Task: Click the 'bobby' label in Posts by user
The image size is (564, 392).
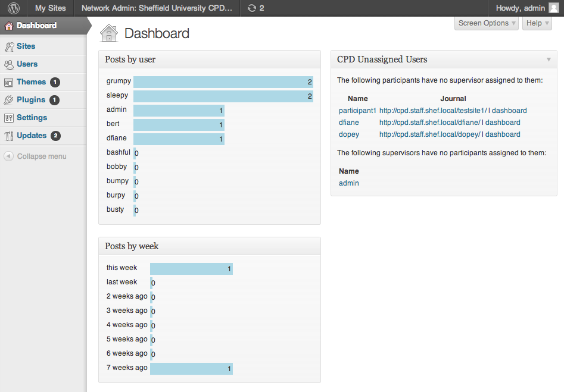Action: [117, 167]
